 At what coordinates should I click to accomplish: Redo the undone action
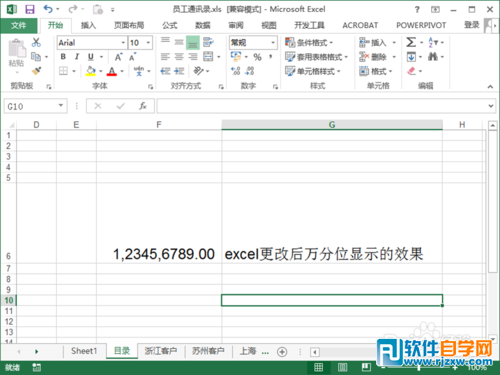click(x=73, y=9)
